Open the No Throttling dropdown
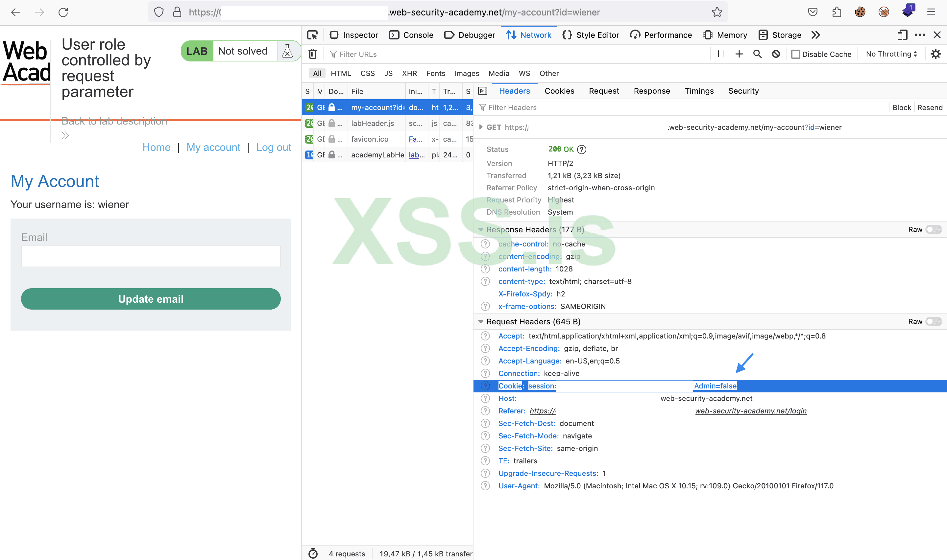The width and height of the screenshot is (947, 560). click(x=891, y=54)
